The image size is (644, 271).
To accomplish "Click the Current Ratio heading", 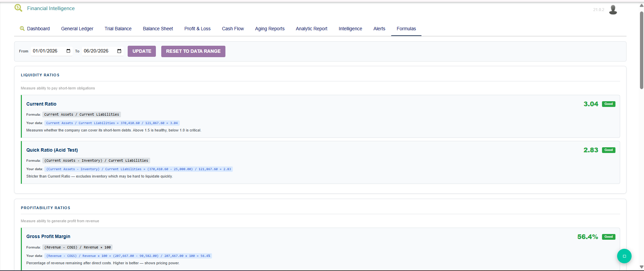I will (41, 104).
